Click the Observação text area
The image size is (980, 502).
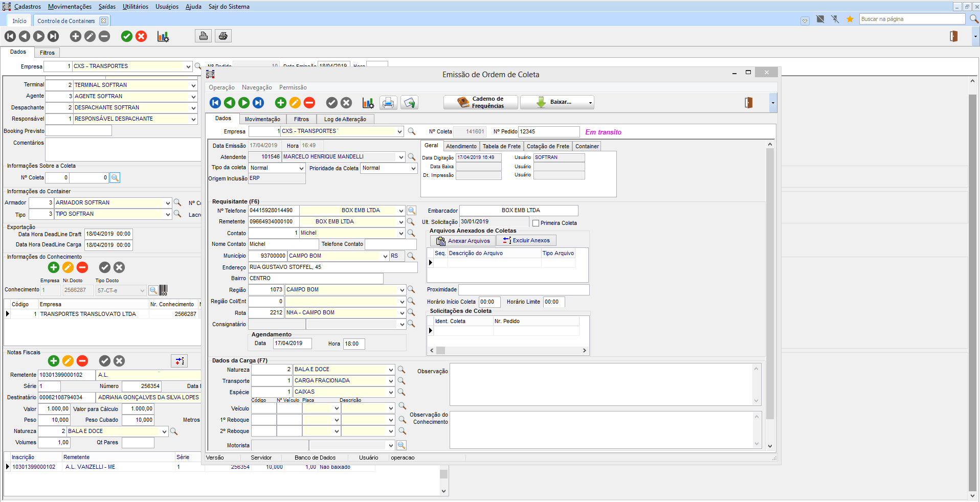coord(601,384)
